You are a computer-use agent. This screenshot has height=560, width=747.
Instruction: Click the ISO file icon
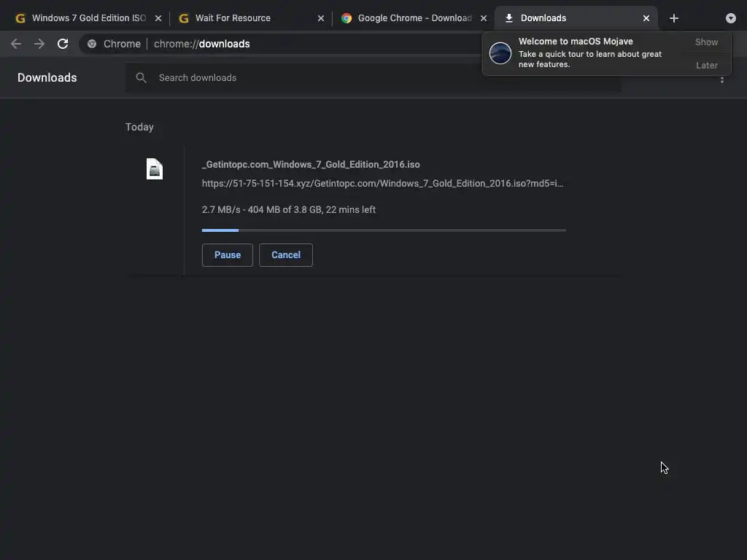155,169
